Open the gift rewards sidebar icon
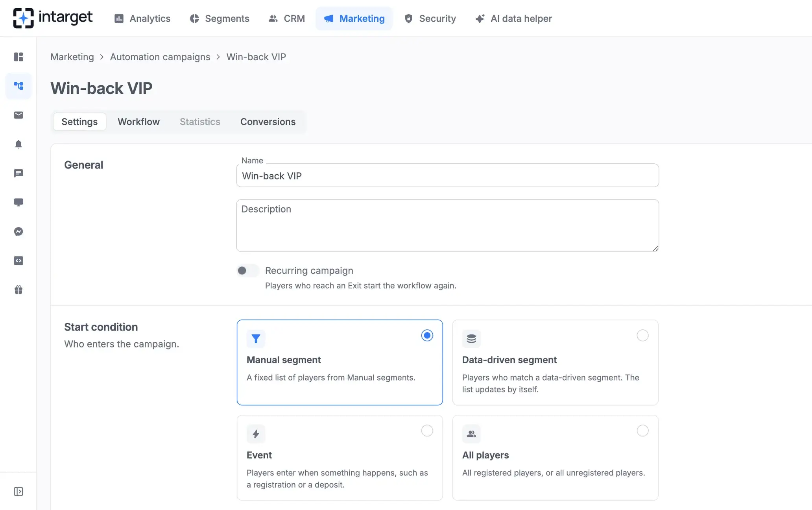The image size is (812, 510). (x=18, y=290)
